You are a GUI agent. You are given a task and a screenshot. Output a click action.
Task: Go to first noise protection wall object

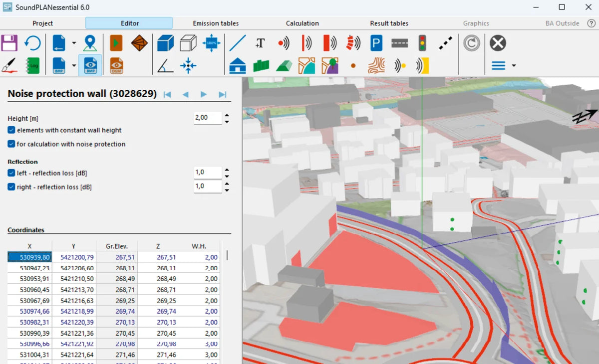point(168,94)
